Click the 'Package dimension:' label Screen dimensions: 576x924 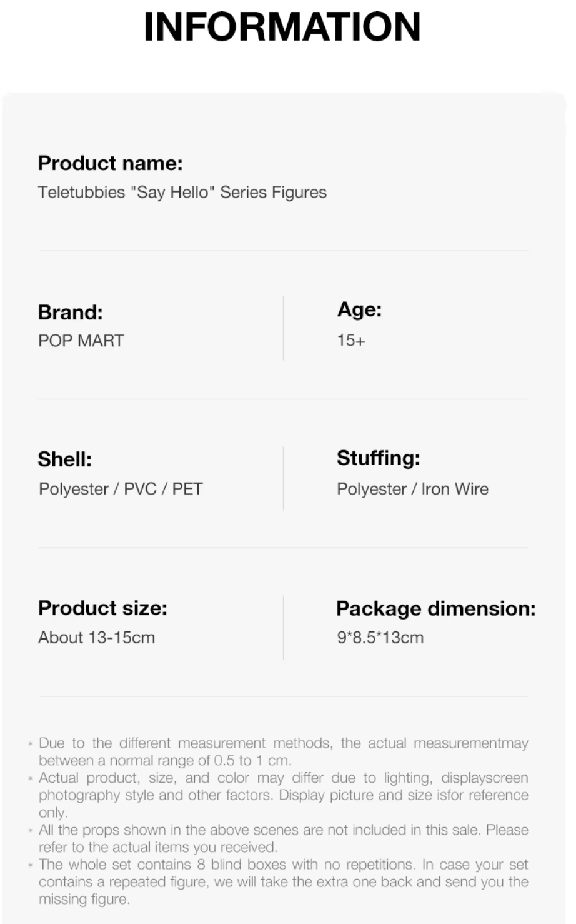coord(435,608)
